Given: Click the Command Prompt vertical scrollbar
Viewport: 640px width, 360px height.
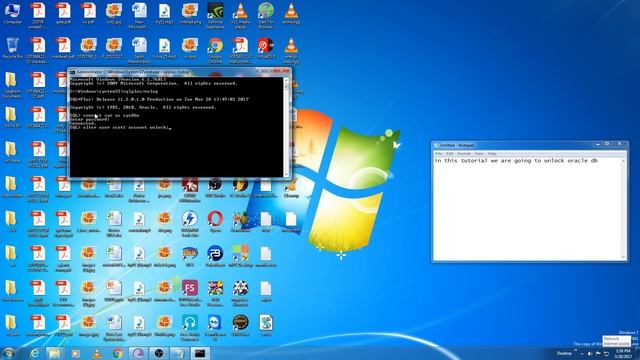Looking at the screenshot, I should [x=286, y=127].
